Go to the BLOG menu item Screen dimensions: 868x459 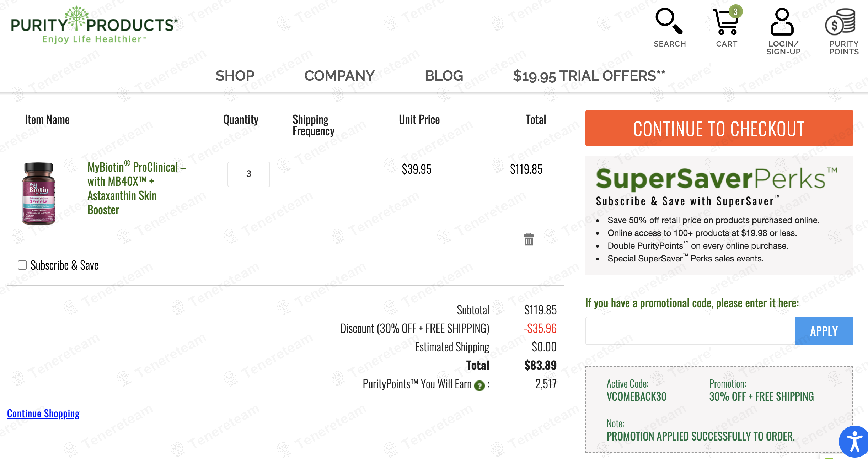click(444, 76)
